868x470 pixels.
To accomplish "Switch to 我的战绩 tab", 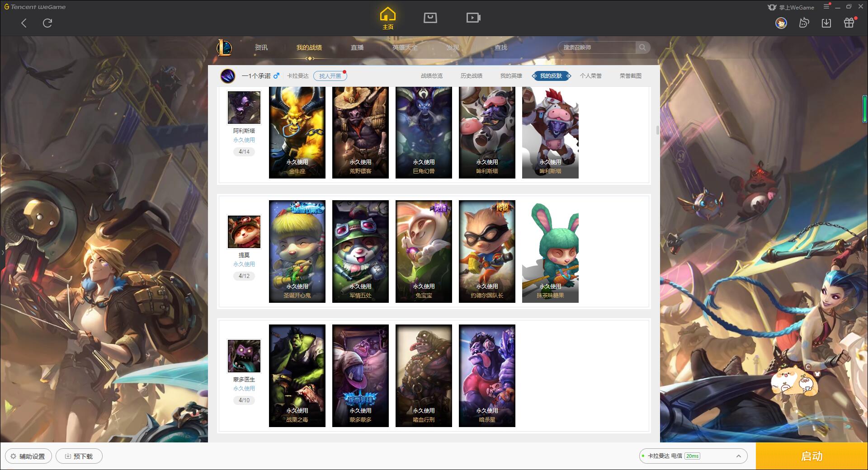I will pos(309,47).
